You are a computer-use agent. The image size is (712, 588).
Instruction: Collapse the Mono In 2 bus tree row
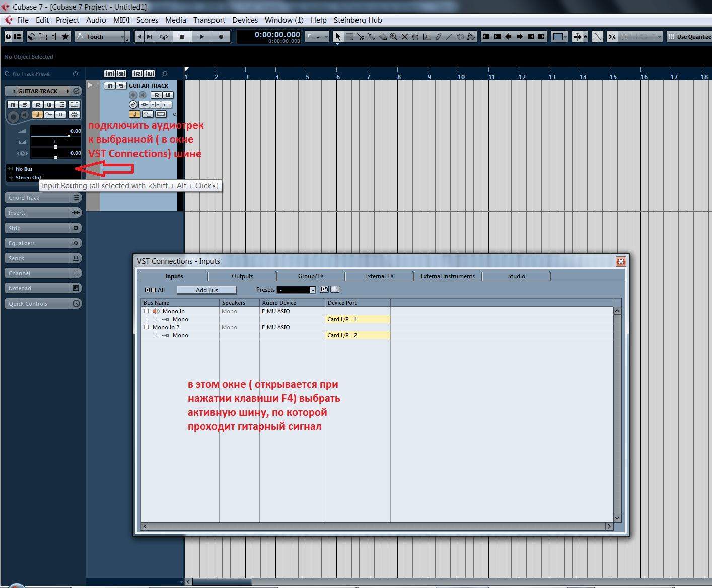click(x=147, y=327)
